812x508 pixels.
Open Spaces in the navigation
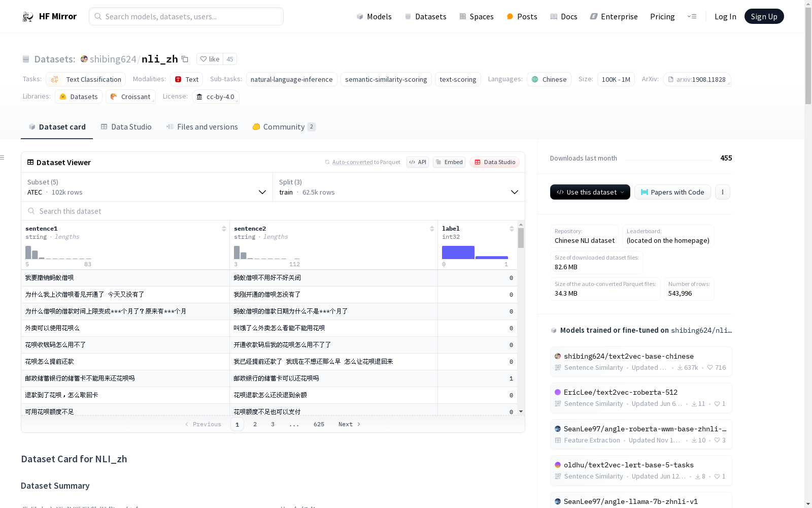pyautogui.click(x=477, y=16)
